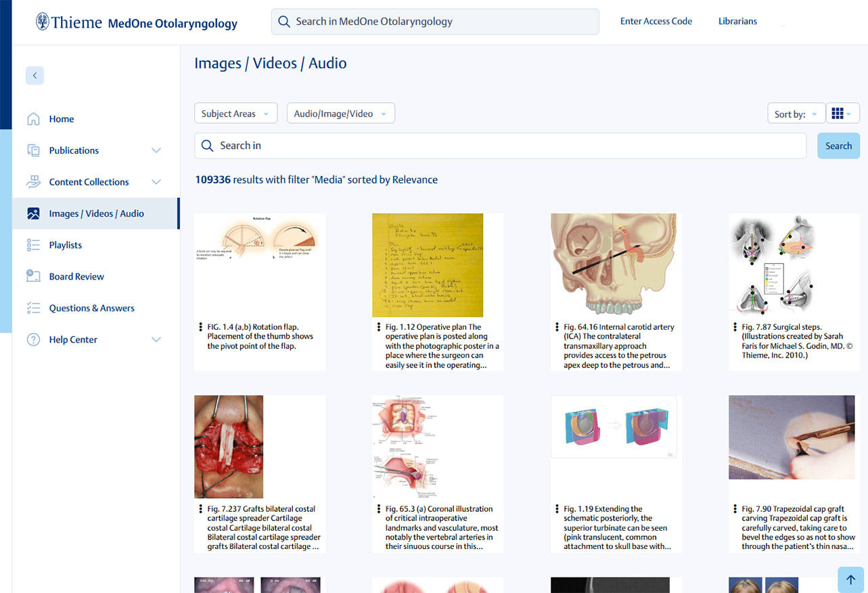Open the Playlists icon in sidebar
This screenshot has height=593, width=868.
coord(33,245)
